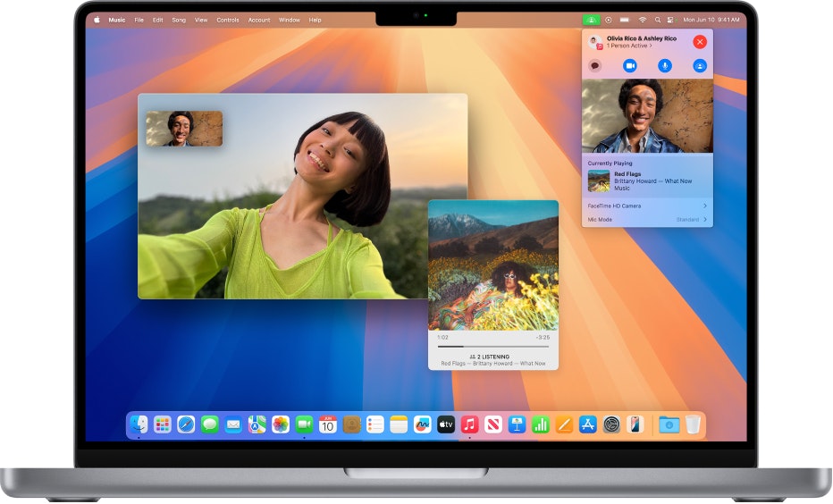833x504 pixels.
Task: Mute the microphone in FaceTime panel
Action: click(665, 65)
